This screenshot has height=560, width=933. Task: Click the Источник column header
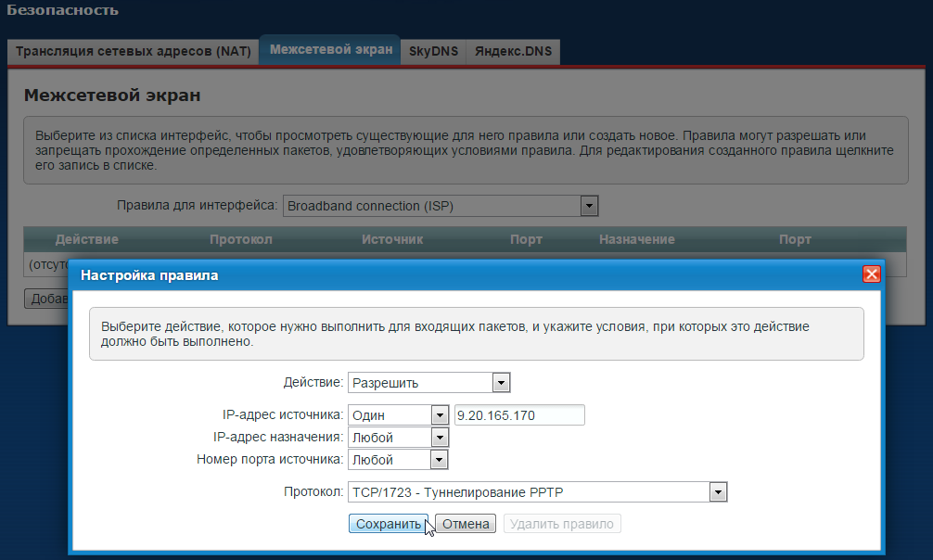(x=392, y=239)
